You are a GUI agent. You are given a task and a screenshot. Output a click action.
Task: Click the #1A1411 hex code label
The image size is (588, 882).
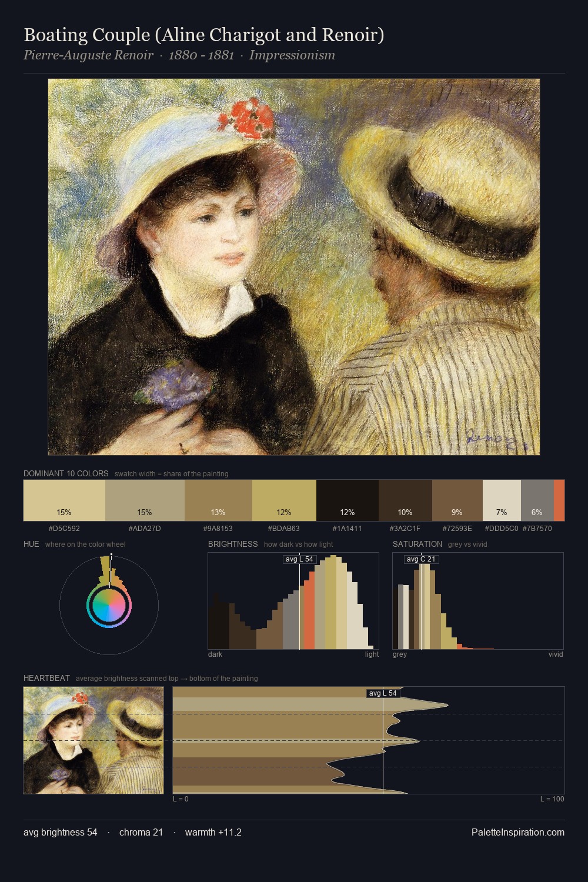[348, 529]
